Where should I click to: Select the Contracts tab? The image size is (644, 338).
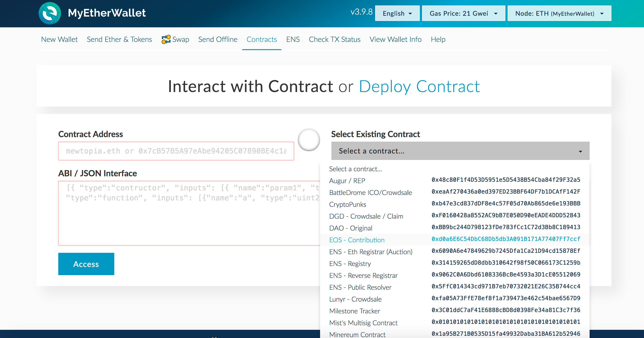pyautogui.click(x=262, y=39)
